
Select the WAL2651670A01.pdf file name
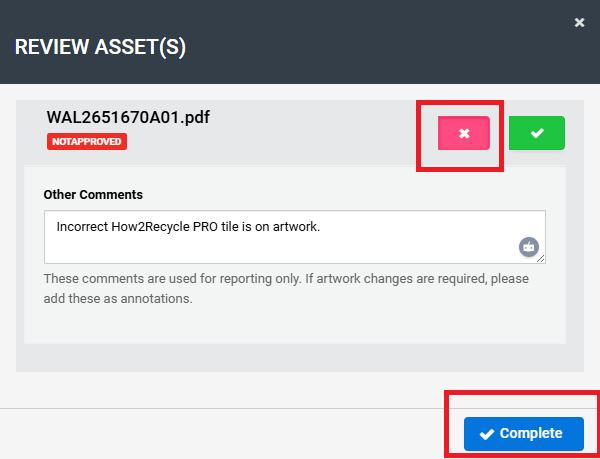tap(128, 118)
